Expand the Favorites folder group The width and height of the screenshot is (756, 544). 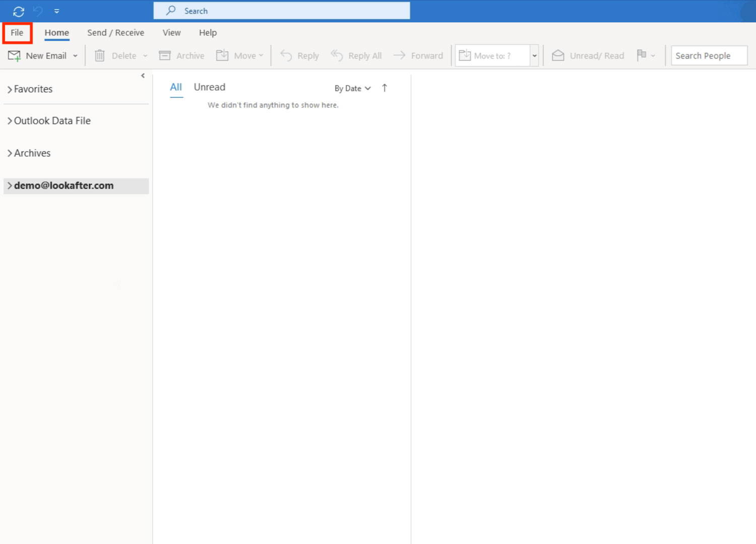(10, 90)
